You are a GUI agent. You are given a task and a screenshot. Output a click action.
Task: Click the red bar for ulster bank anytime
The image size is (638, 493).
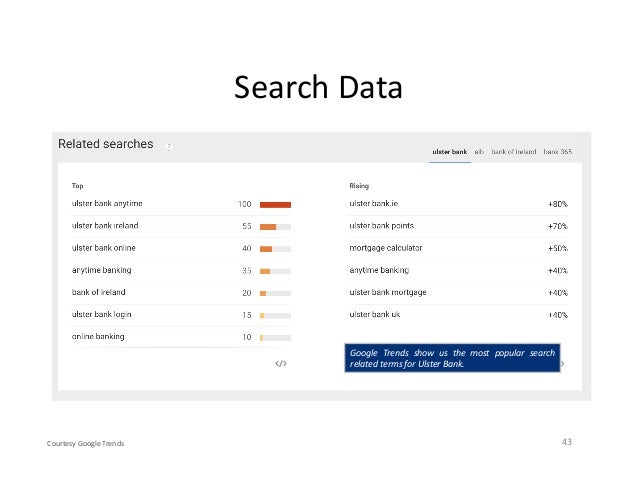(x=275, y=204)
